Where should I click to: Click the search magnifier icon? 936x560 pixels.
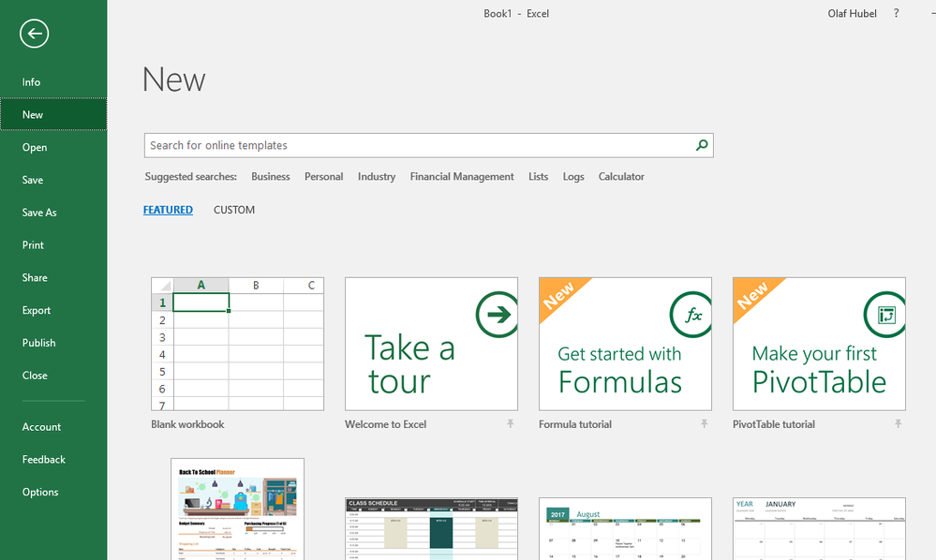coord(702,145)
